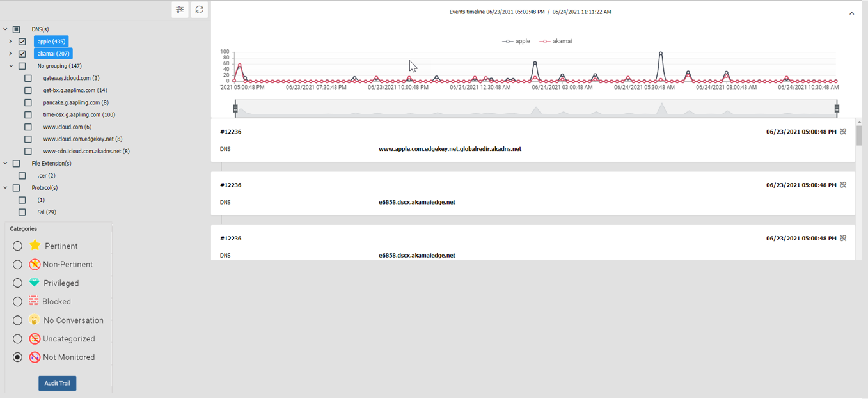Image resolution: width=868 pixels, height=399 pixels.
Task: Click the unlink icon on first DNS event
Action: [843, 132]
